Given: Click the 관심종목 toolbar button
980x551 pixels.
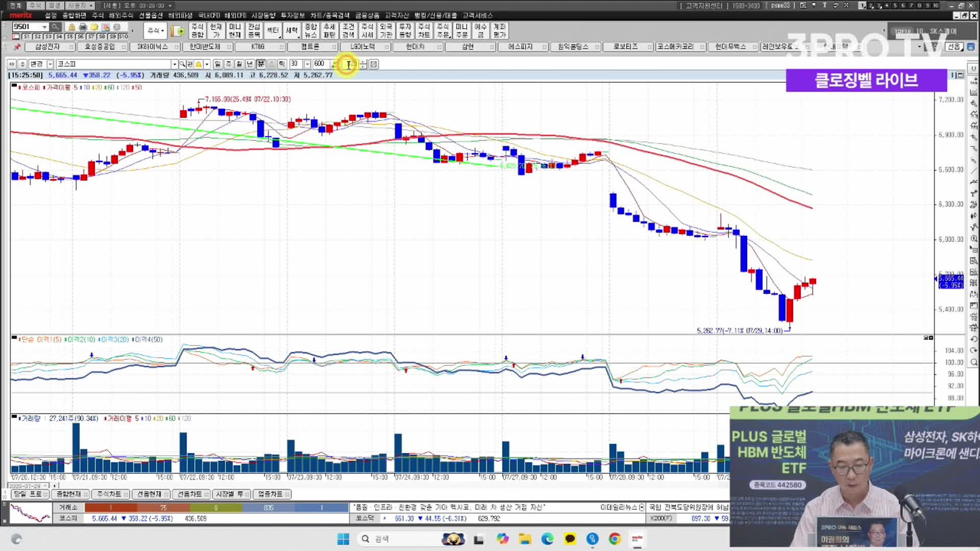Looking at the screenshot, I should [x=254, y=31].
